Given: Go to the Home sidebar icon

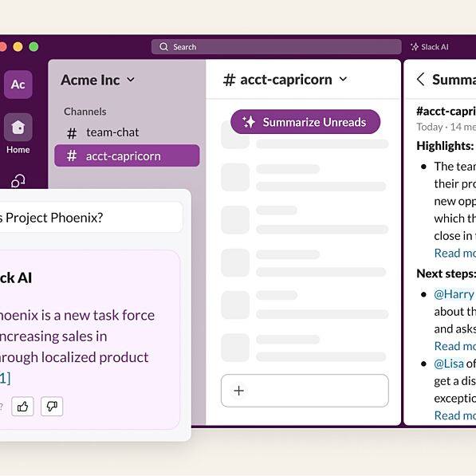Looking at the screenshot, I should (x=18, y=128).
